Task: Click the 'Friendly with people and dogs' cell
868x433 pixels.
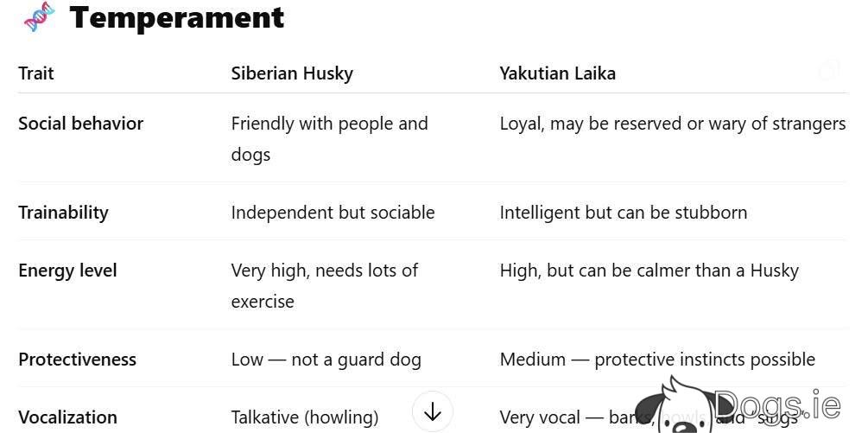Action: (329, 138)
